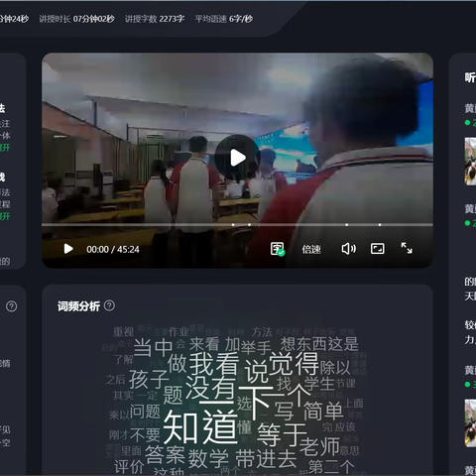Start the video with the large center play button

pyautogui.click(x=237, y=158)
